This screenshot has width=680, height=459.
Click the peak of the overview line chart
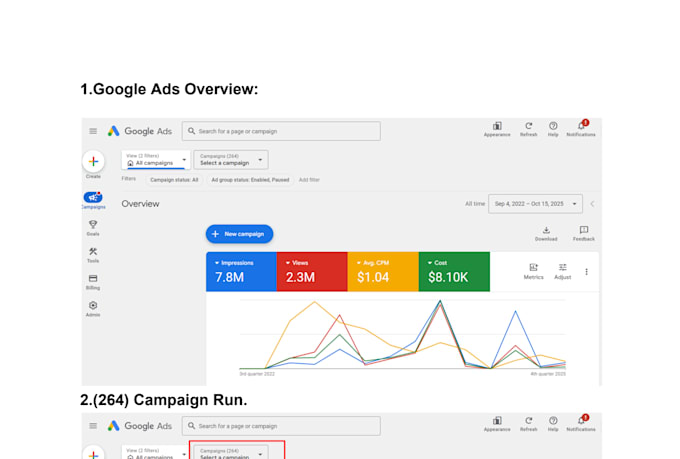pyautogui.click(x=440, y=301)
